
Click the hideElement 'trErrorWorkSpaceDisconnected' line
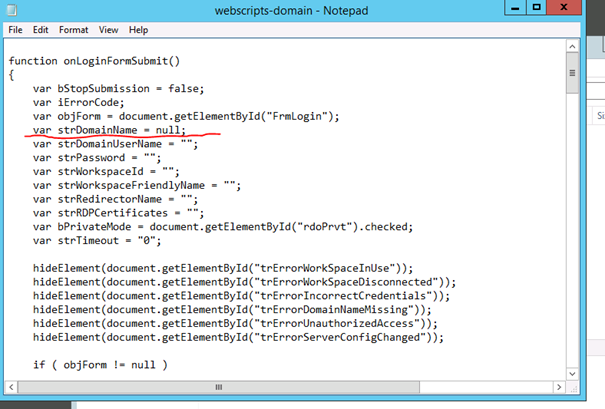click(x=244, y=282)
